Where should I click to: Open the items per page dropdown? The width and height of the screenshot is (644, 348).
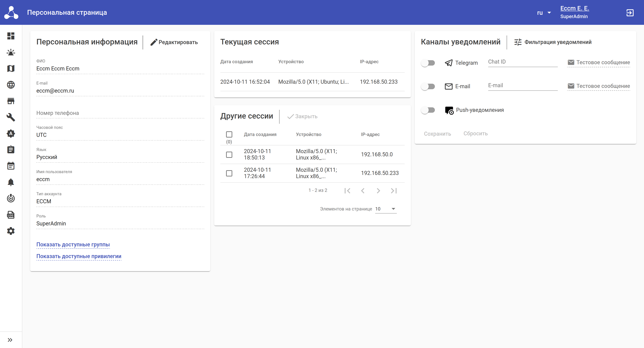(x=386, y=209)
